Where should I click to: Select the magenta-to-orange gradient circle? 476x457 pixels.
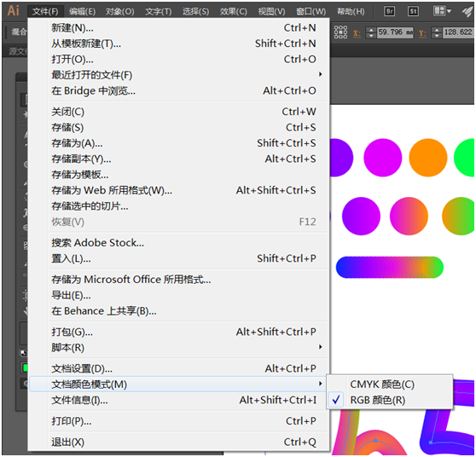pos(409,216)
